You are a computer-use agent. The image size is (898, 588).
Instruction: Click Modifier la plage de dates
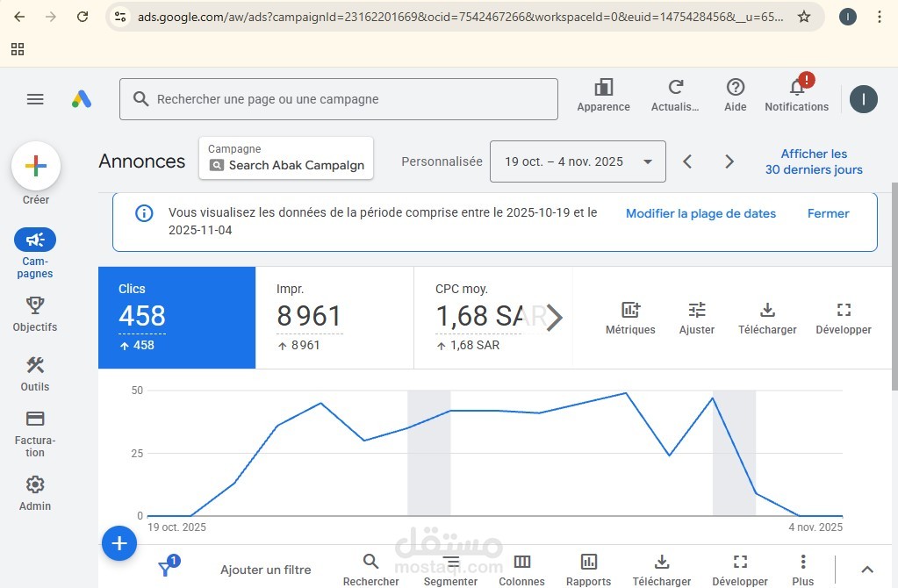point(700,213)
